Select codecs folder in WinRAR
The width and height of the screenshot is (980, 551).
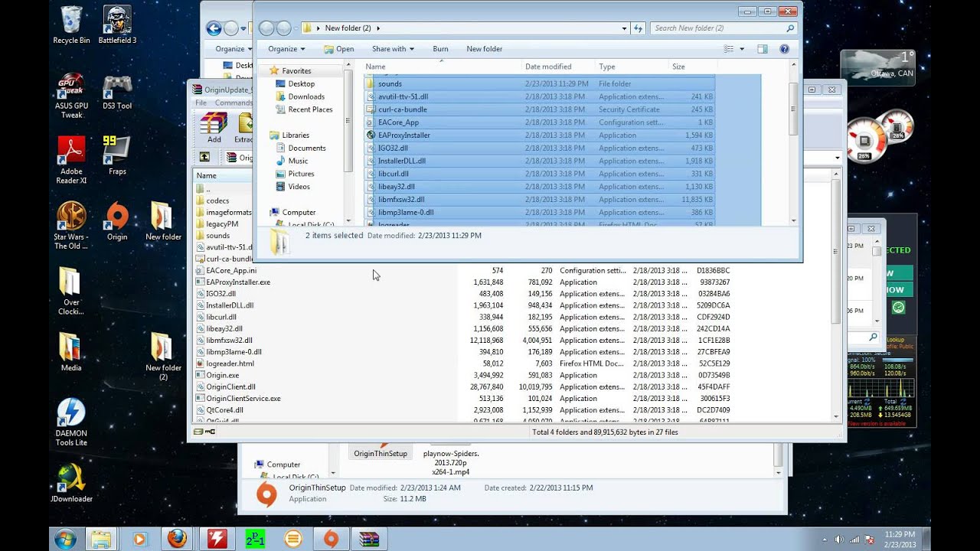pos(217,201)
